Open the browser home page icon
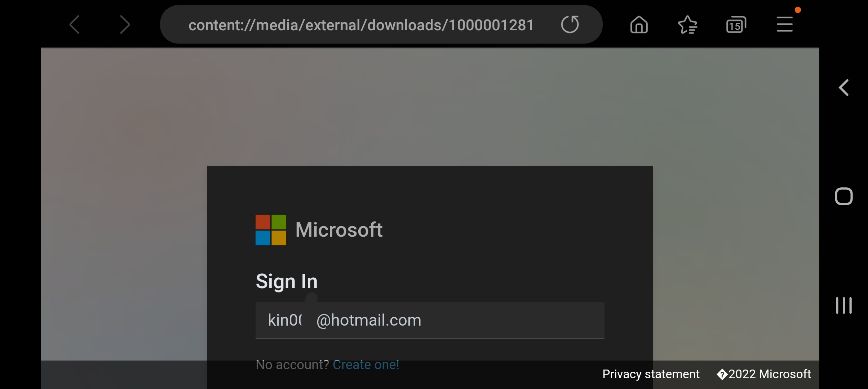 639,24
